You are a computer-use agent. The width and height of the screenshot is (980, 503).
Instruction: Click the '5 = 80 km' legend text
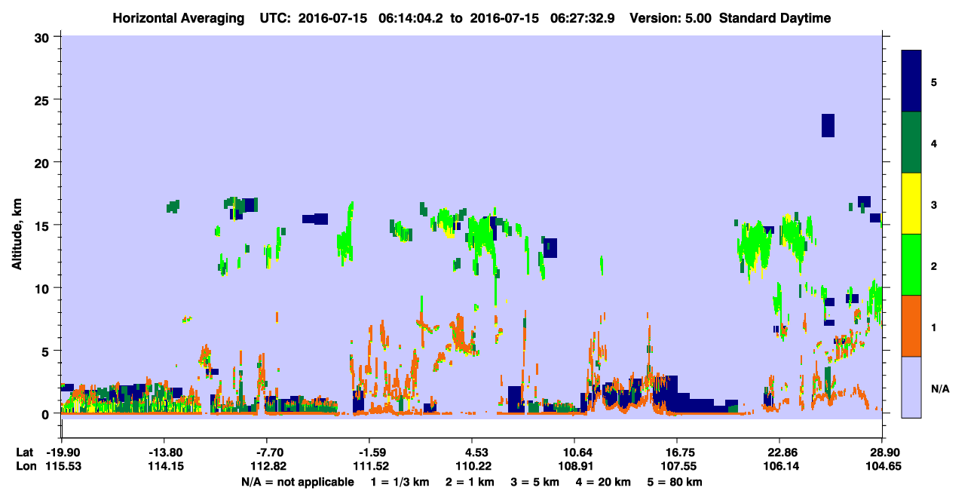pyautogui.click(x=675, y=482)
